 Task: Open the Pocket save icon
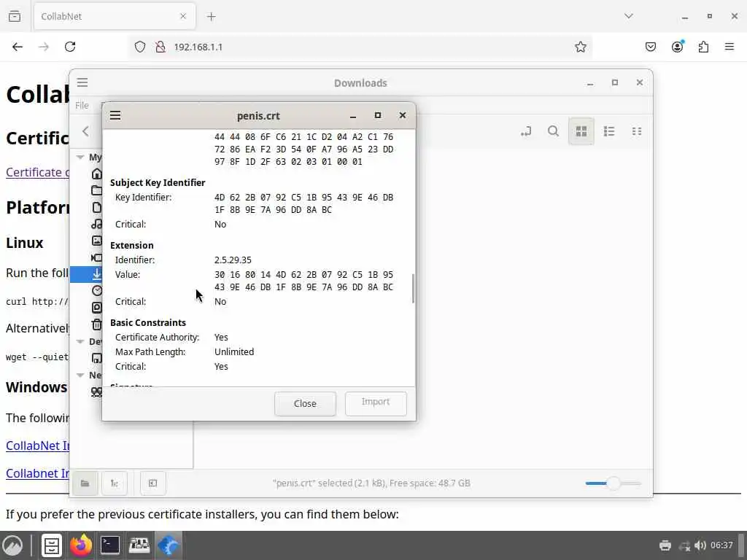click(x=651, y=47)
